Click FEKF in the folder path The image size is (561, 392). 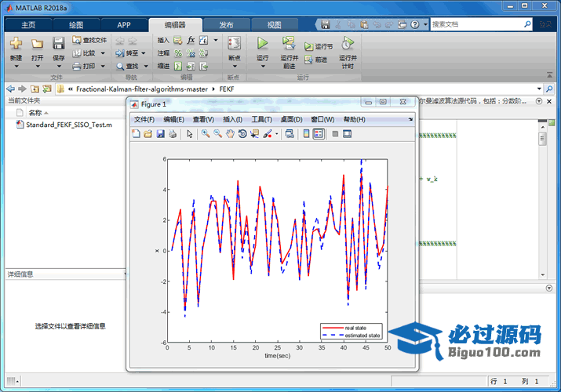click(227, 89)
